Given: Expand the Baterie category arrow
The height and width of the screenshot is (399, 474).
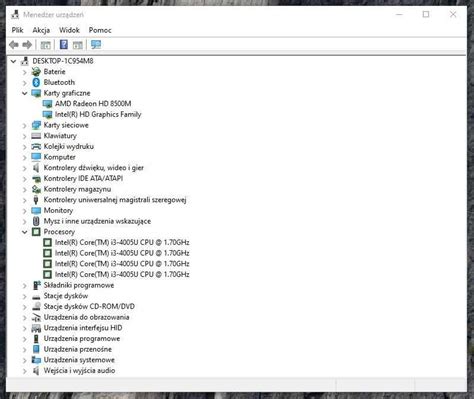Looking at the screenshot, I should (x=24, y=72).
